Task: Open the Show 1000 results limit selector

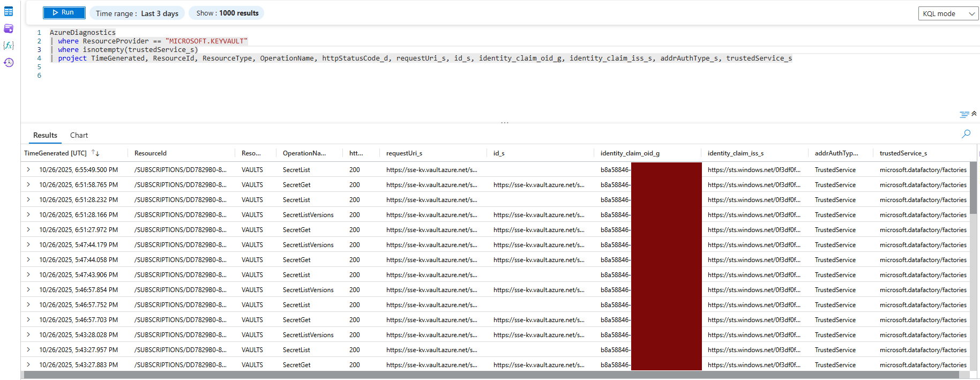Action: tap(227, 13)
